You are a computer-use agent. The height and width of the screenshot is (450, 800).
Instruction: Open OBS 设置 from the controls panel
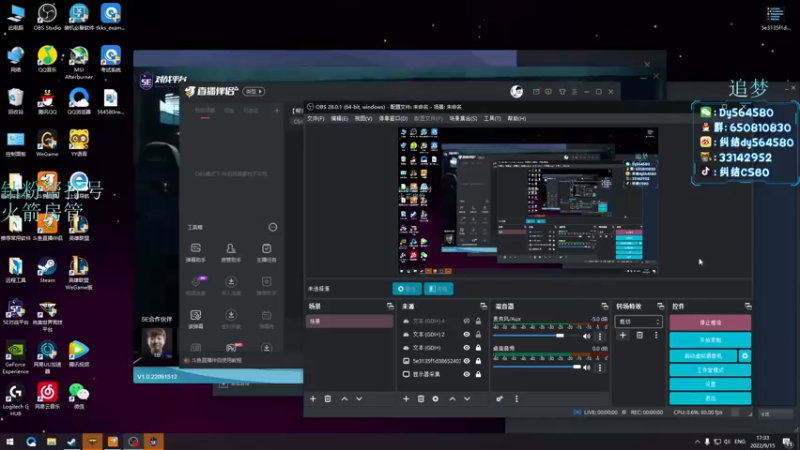[x=710, y=384]
